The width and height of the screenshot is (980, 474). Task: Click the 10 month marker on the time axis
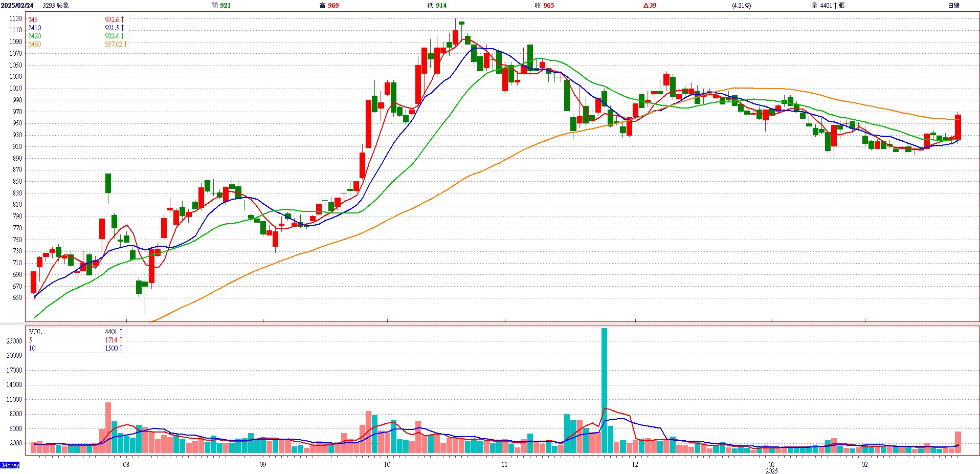coord(387,465)
